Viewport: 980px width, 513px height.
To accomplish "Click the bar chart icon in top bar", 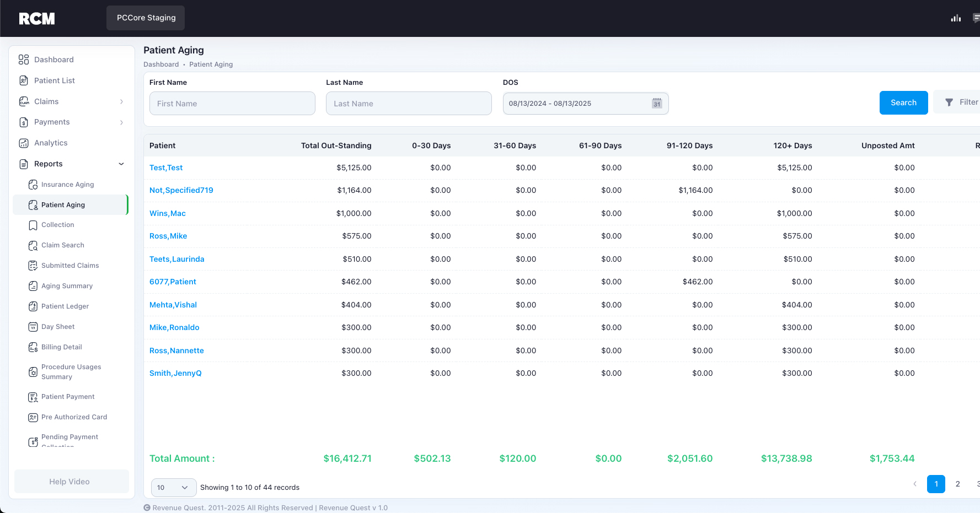I will point(956,18).
